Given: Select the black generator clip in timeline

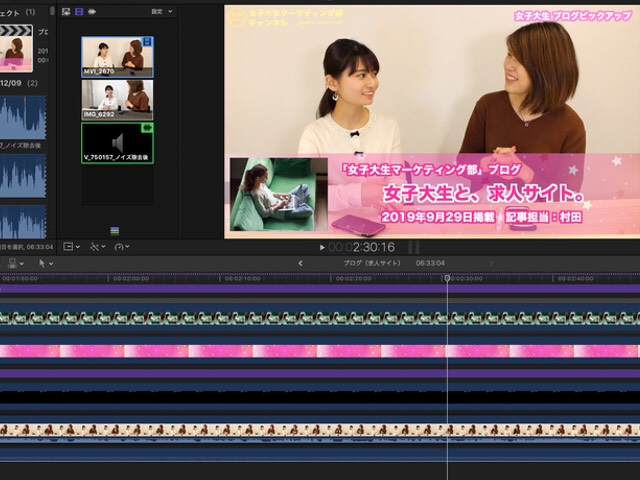Looking at the screenshot, I should click(320, 397).
